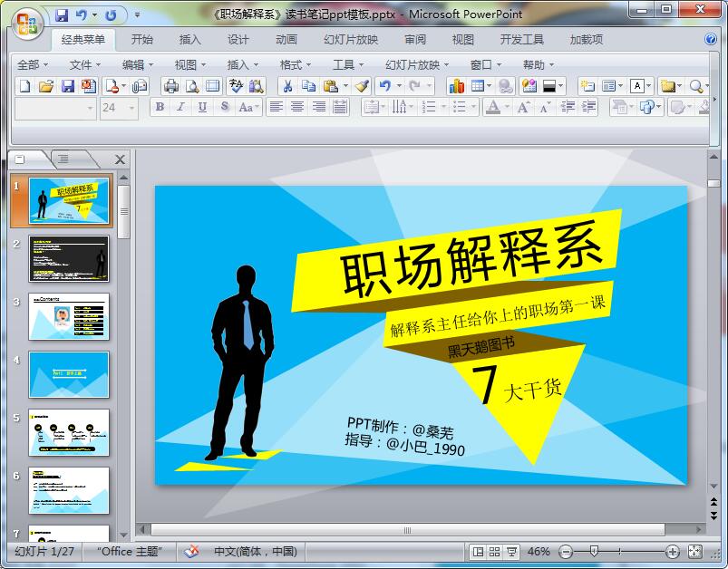Screen dimensions: 728x569
Task: Expand the 文件 menu
Action: (85, 65)
